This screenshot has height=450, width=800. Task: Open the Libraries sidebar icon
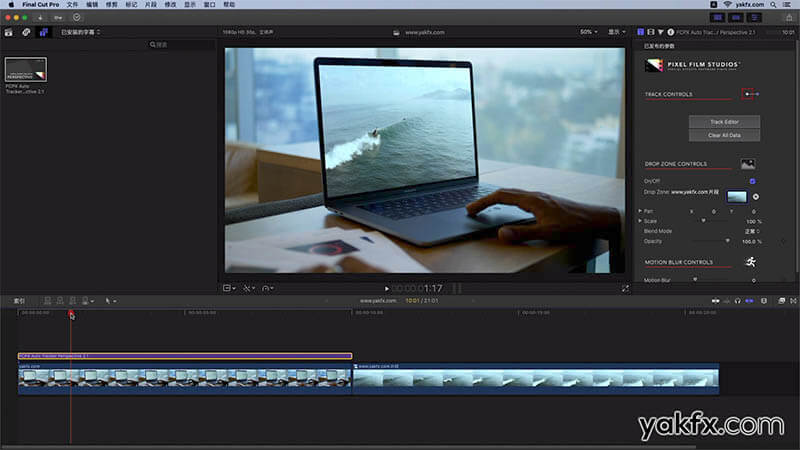(9, 32)
